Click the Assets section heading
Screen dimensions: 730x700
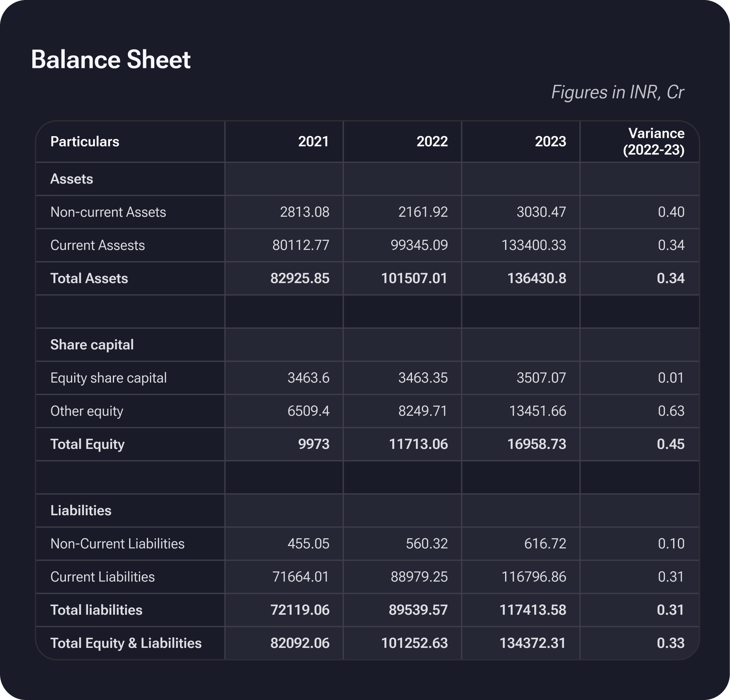72,179
